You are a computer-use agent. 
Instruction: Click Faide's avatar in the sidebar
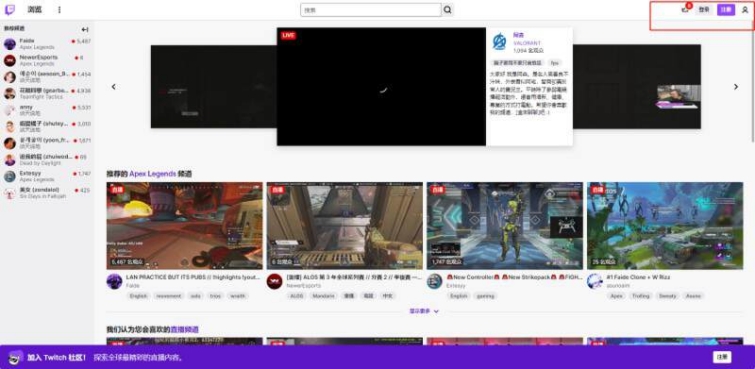click(x=10, y=44)
